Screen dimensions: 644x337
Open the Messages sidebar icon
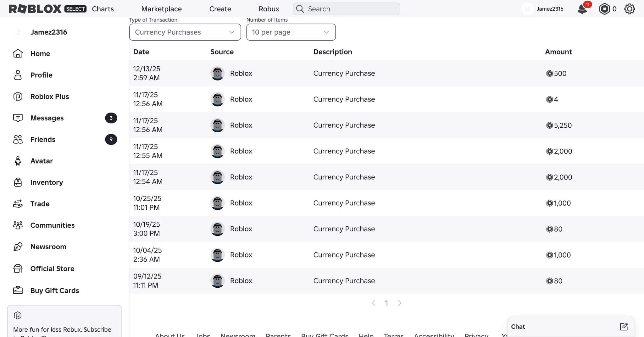pos(18,118)
